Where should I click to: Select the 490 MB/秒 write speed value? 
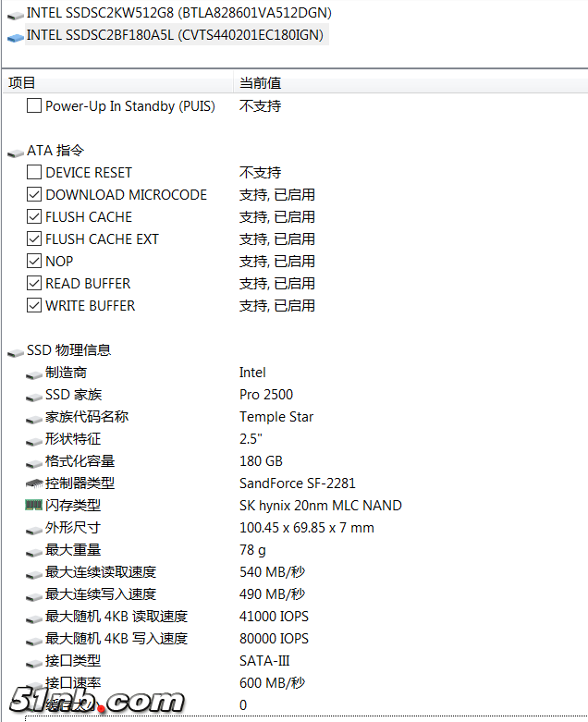click(x=272, y=594)
